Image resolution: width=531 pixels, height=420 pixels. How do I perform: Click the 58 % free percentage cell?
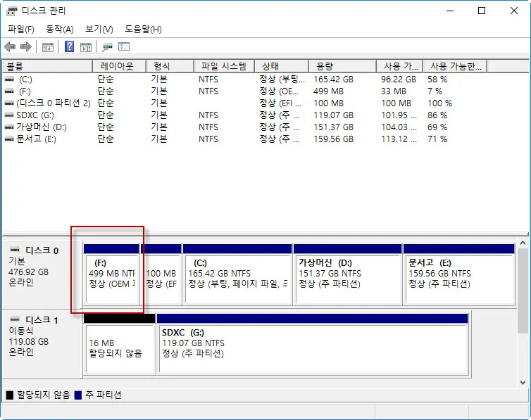[x=437, y=79]
